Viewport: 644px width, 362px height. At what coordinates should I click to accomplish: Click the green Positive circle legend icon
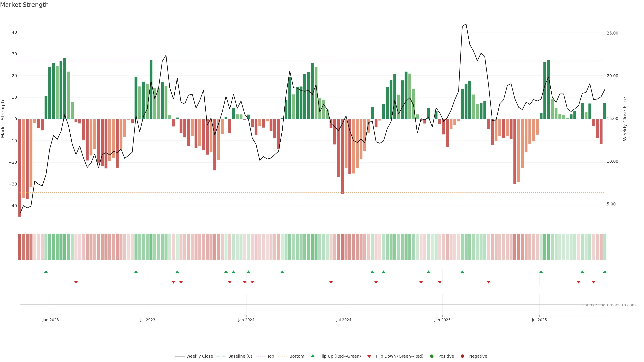point(432,356)
